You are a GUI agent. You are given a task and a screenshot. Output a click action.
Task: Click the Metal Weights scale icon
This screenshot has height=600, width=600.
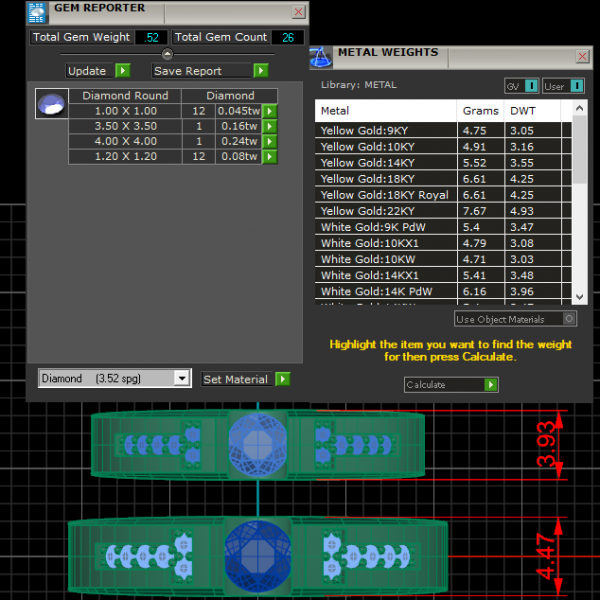tap(320, 56)
